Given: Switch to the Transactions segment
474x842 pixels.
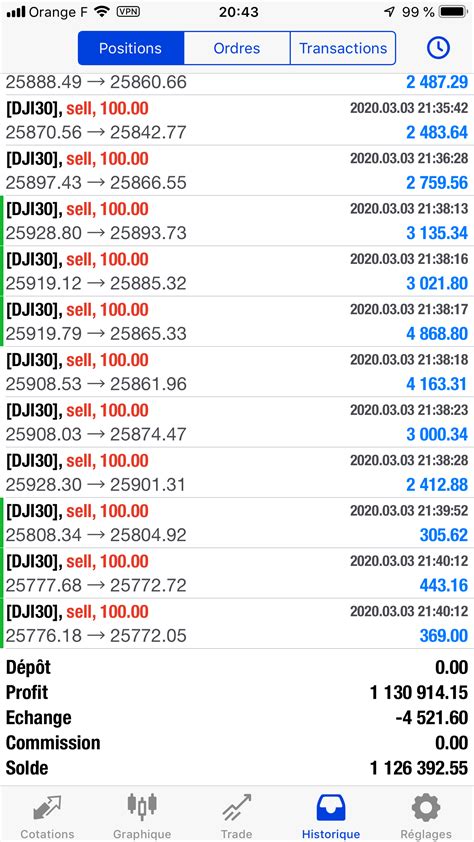Looking at the screenshot, I should [x=343, y=48].
